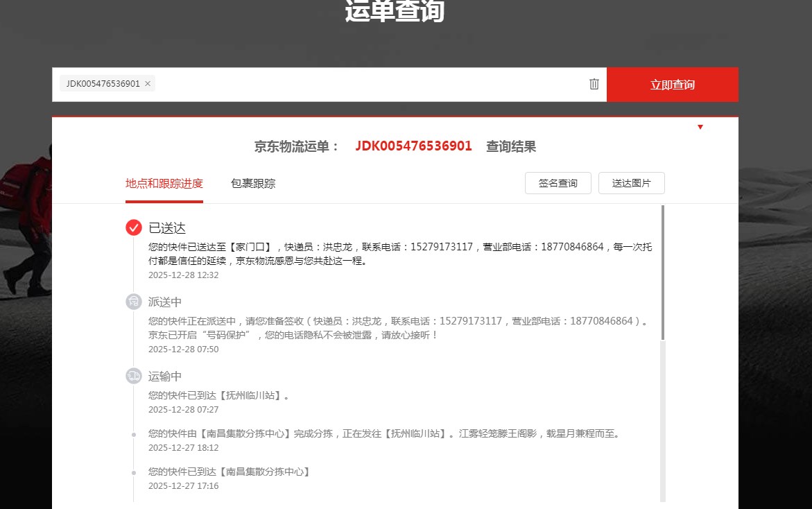The width and height of the screenshot is (812, 509).
Task: Click the 运输中 status heading
Action: [x=165, y=377]
